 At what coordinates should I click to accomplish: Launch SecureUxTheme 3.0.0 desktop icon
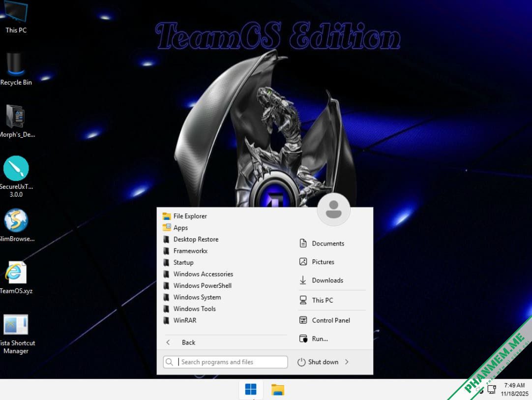pos(16,177)
